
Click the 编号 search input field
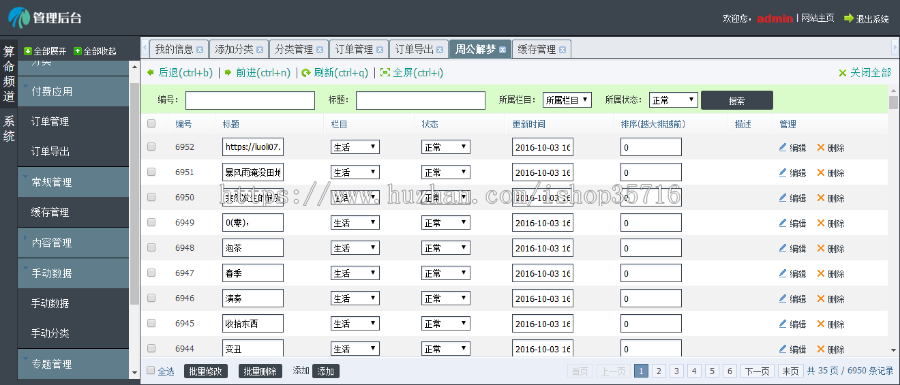coord(250,100)
